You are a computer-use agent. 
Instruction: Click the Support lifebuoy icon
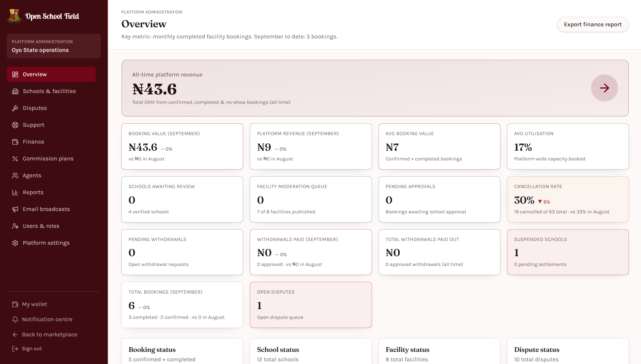click(x=15, y=125)
